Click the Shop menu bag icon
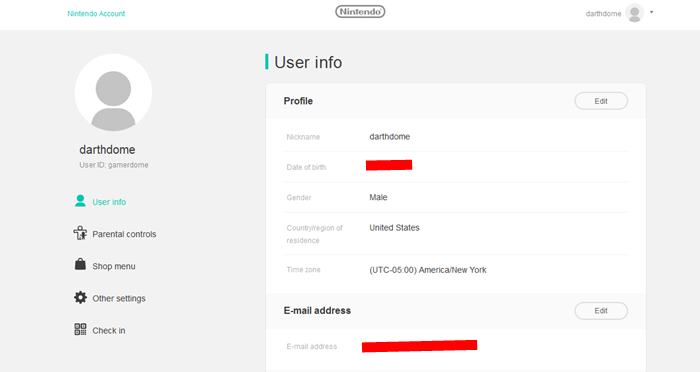 80,264
